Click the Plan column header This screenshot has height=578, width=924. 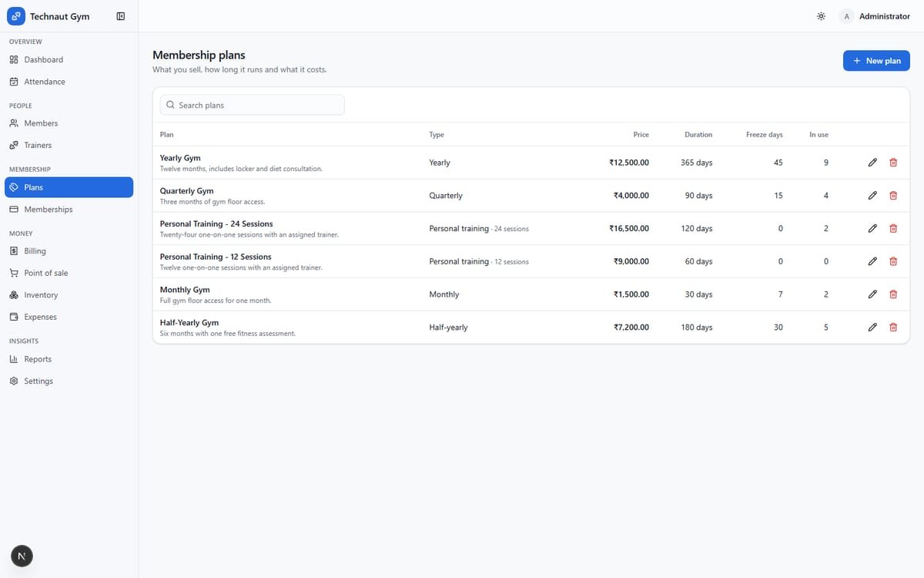[x=166, y=134]
